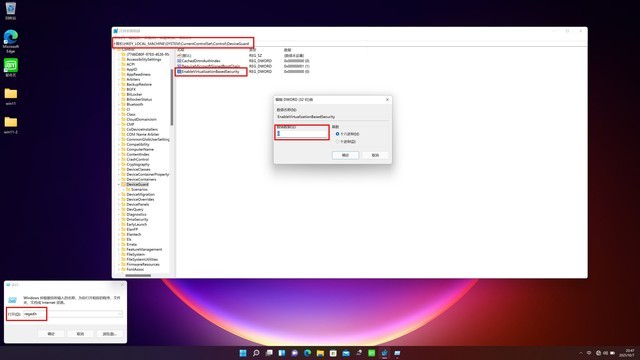Open Microsoft Store from the taskbar
The width and height of the screenshot is (640, 360).
pos(333,353)
